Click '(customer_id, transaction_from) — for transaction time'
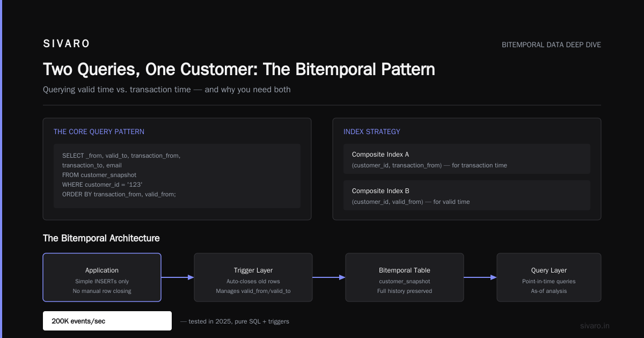Viewport: 644px width, 338px height. 429,165
